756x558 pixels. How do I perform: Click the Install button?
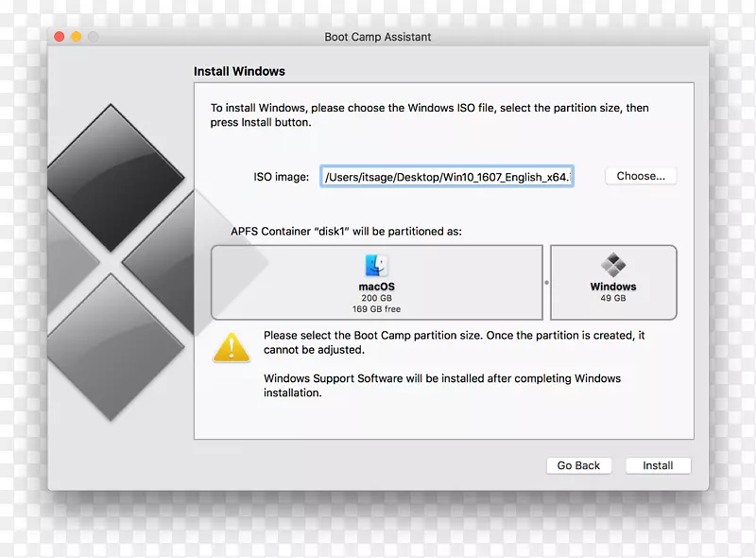point(658,465)
